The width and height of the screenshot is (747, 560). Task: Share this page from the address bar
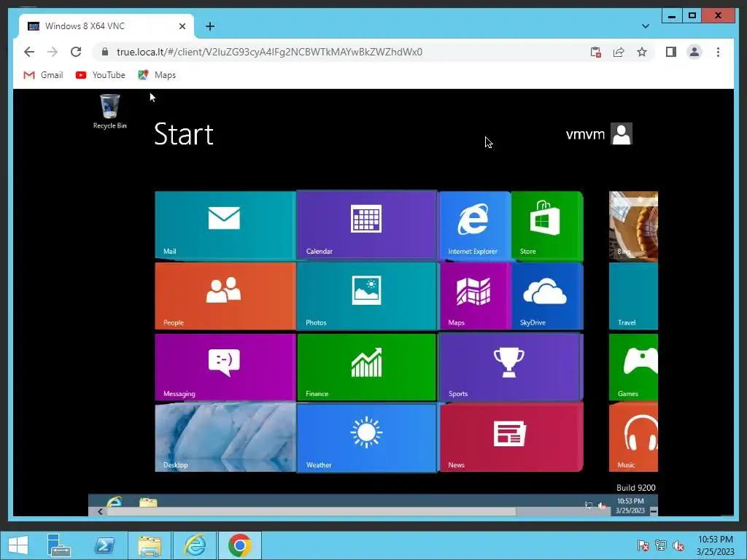point(619,52)
